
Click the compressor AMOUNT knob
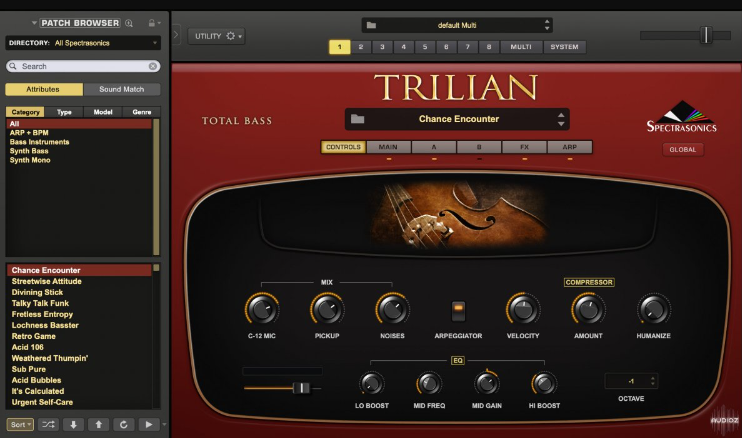coord(588,309)
